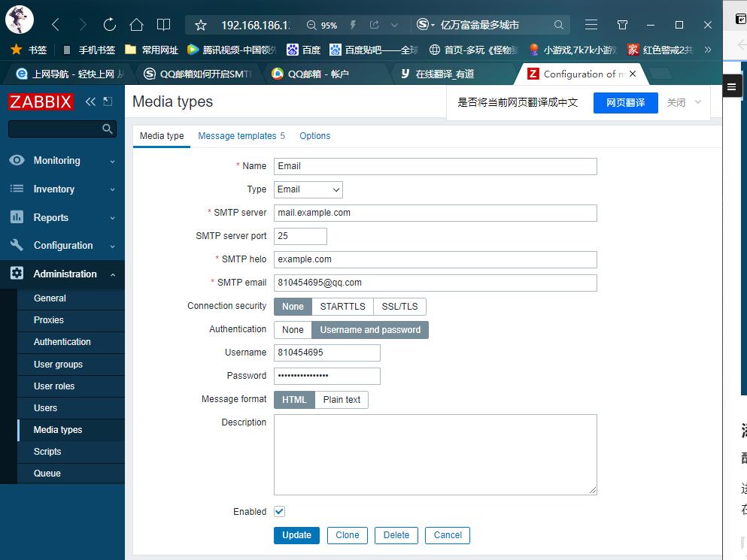Choose HTML message format
The width and height of the screenshot is (747, 560).
[x=294, y=400]
